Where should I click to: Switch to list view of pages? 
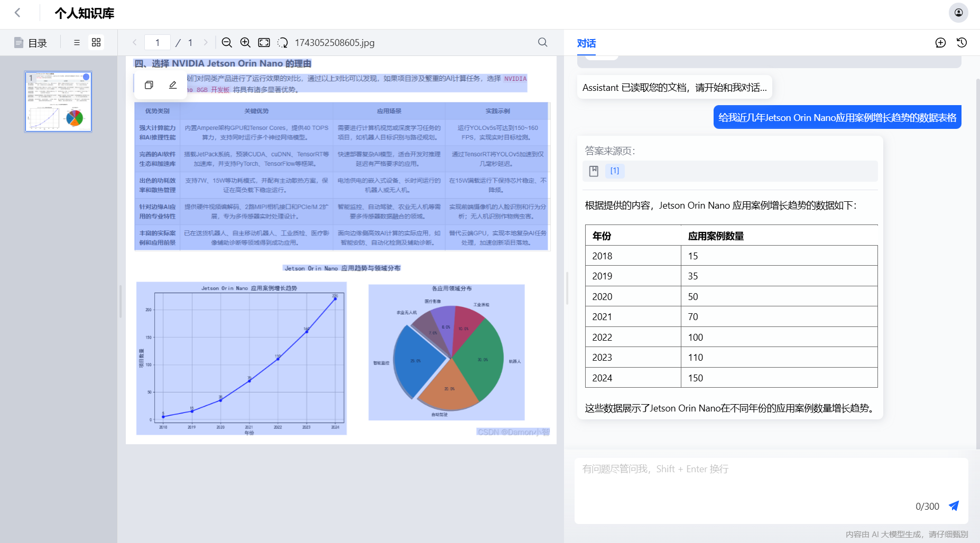(x=77, y=42)
